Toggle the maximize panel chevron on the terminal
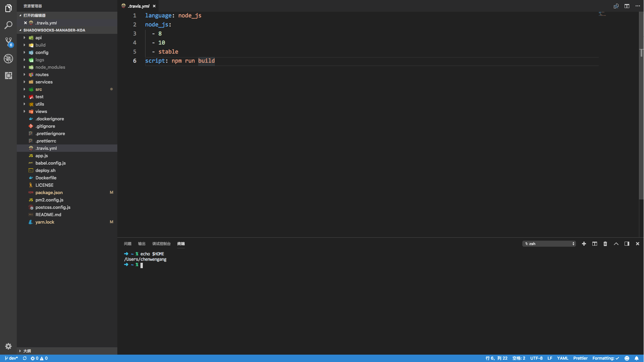Screen dimensions: 644x362 [x=616, y=244]
